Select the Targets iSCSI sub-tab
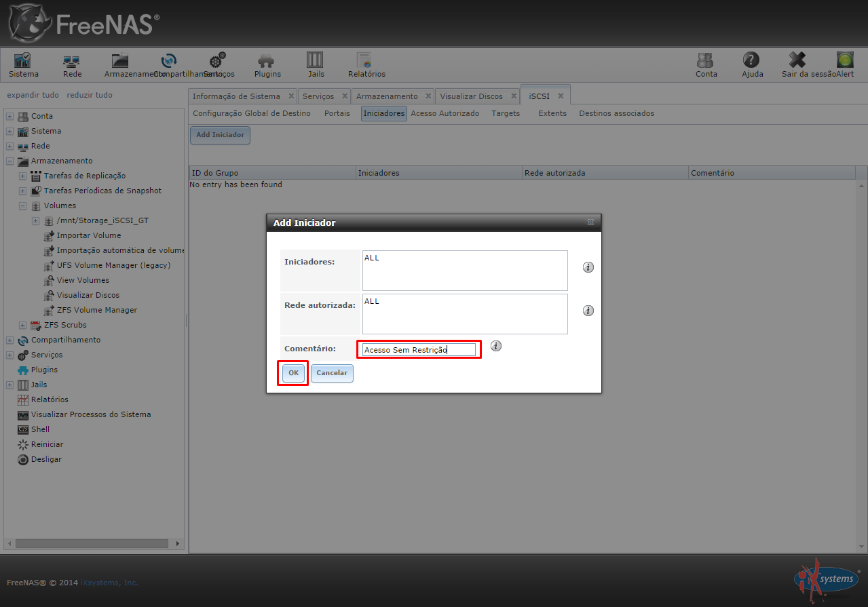 click(x=506, y=113)
